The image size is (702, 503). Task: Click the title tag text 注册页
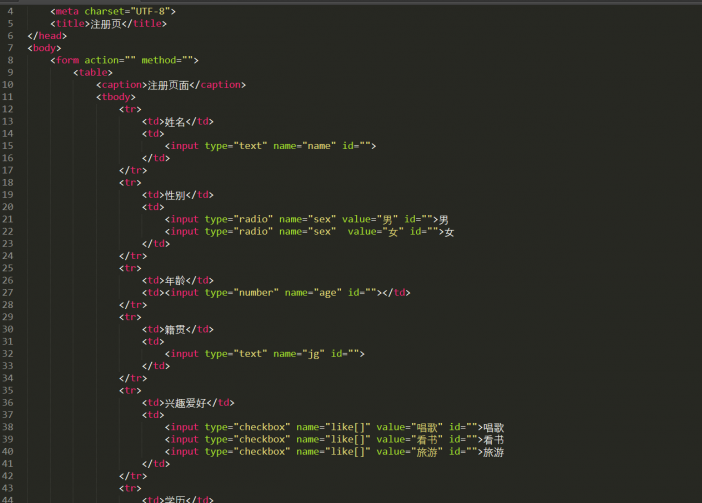tap(106, 24)
